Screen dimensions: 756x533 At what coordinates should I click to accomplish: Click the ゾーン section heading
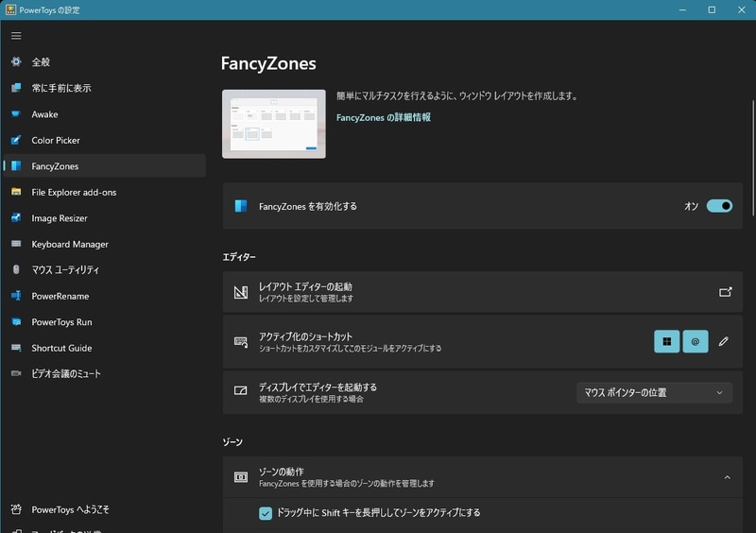(x=232, y=442)
